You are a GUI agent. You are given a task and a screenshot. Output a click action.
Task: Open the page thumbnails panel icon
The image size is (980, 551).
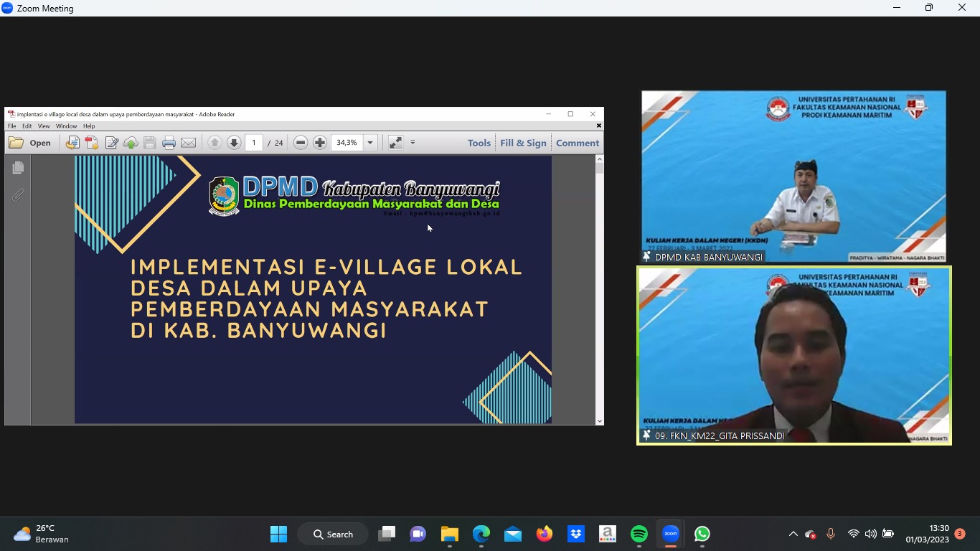pos(18,168)
